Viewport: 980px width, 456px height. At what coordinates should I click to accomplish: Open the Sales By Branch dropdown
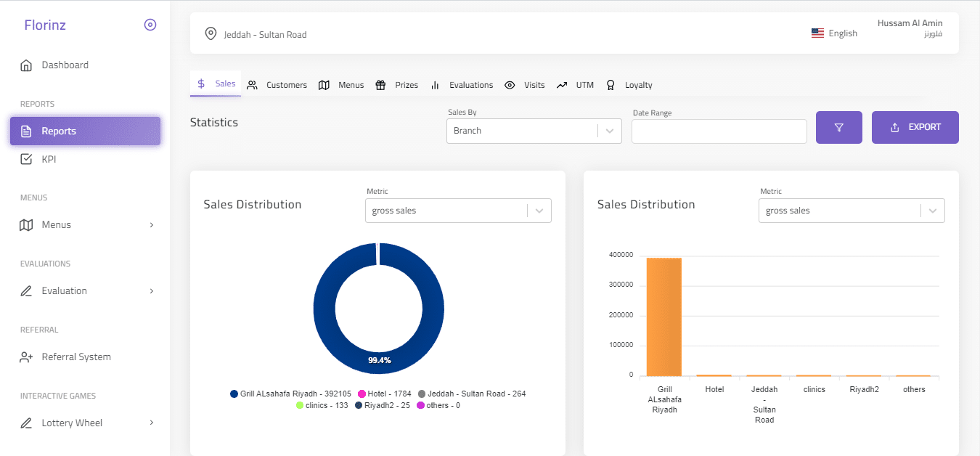tap(534, 131)
